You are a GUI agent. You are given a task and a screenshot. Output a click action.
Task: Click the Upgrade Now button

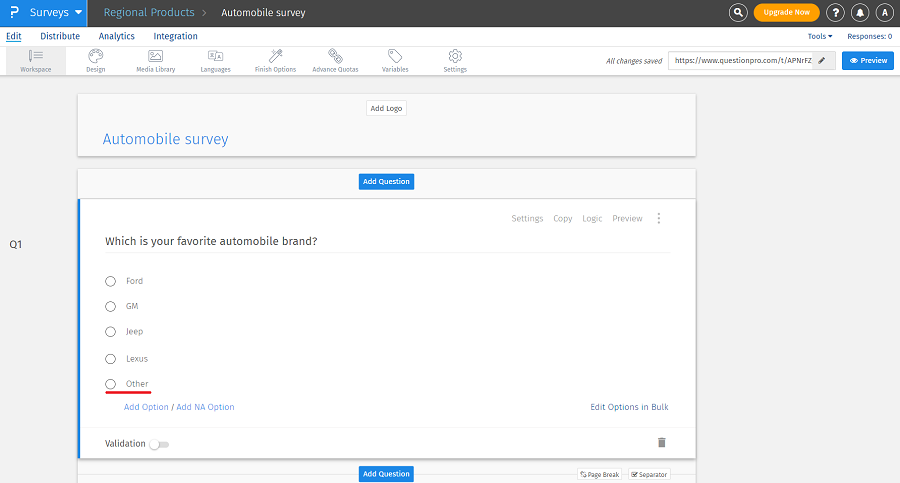(x=786, y=13)
